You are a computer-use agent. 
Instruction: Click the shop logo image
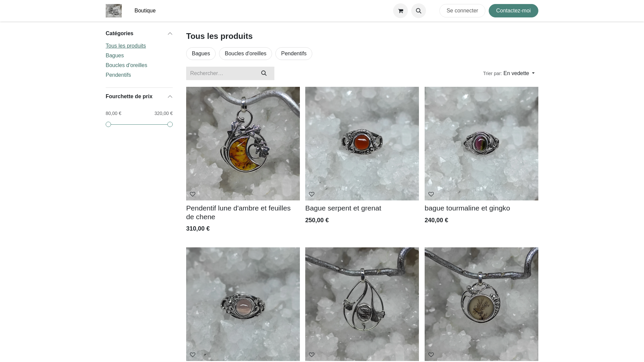pos(114,11)
